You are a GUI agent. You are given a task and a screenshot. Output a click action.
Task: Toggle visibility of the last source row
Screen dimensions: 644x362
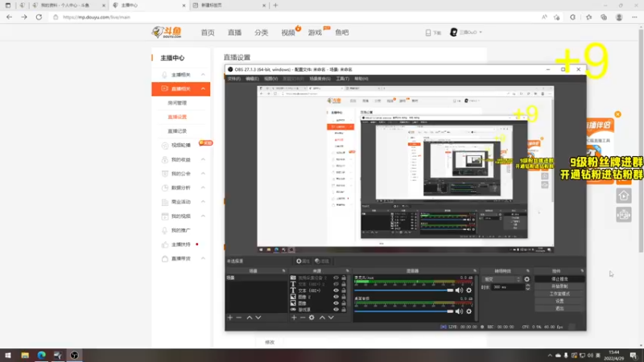pyautogui.click(x=336, y=310)
